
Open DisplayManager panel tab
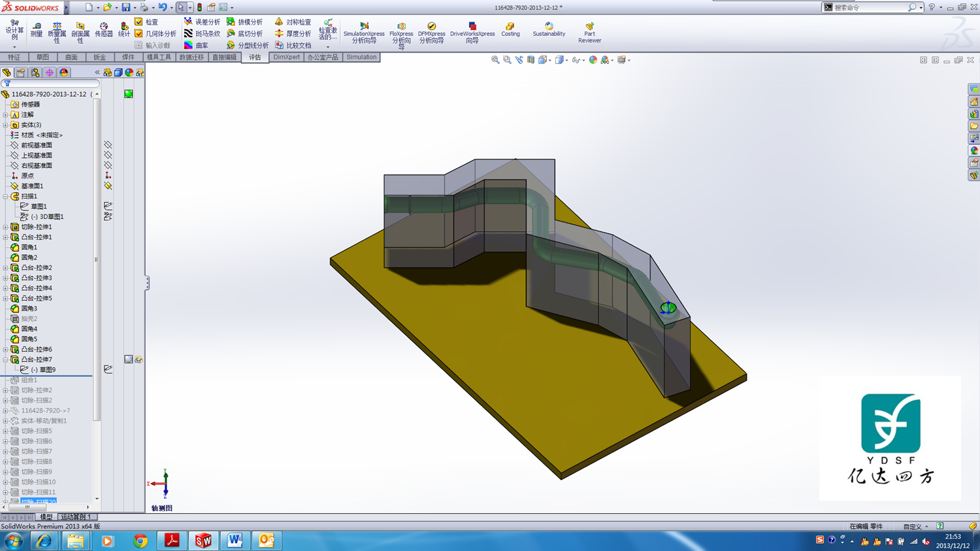click(64, 73)
